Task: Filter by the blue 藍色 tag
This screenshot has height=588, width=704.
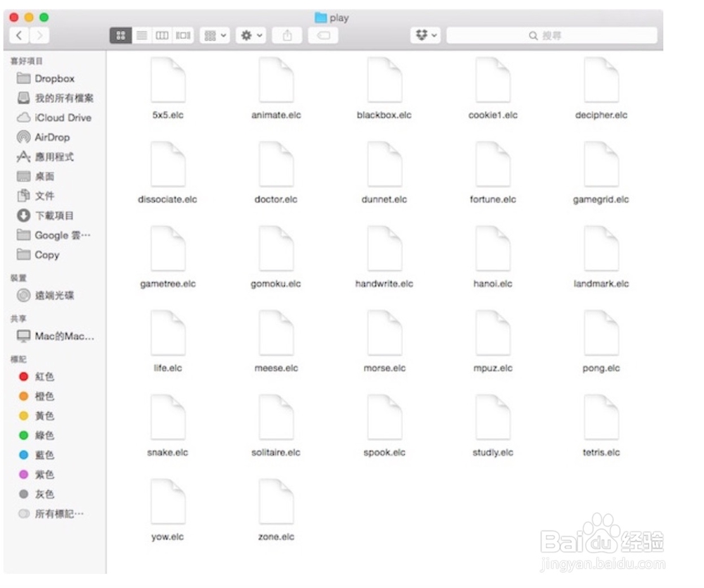Action: point(37,455)
